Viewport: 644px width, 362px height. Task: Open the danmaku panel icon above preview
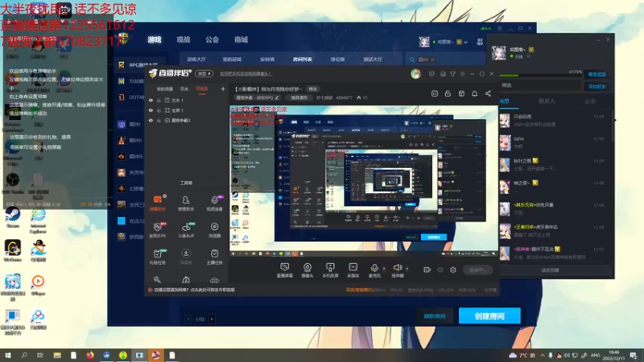coord(435,93)
